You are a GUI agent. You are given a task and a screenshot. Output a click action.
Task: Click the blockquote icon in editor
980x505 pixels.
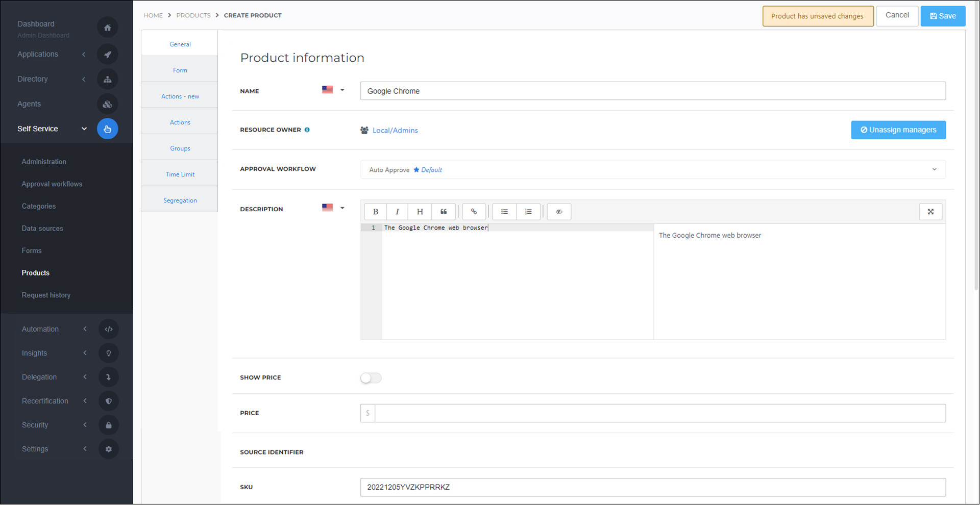tap(444, 212)
